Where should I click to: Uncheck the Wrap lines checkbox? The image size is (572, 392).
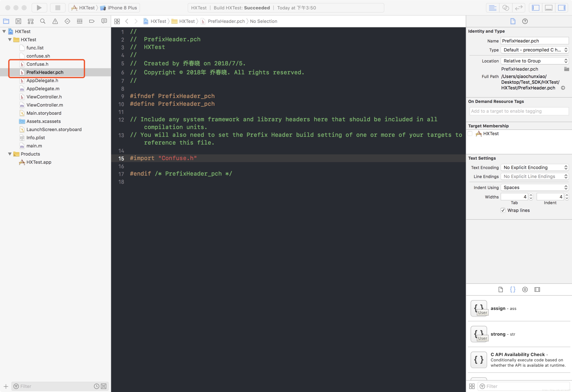coord(503,210)
